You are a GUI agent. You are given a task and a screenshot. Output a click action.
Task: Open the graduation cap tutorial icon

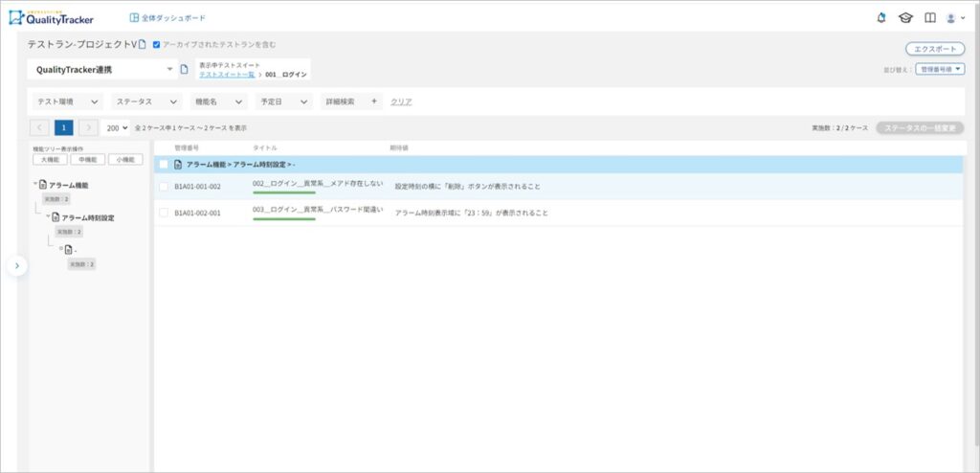point(905,18)
